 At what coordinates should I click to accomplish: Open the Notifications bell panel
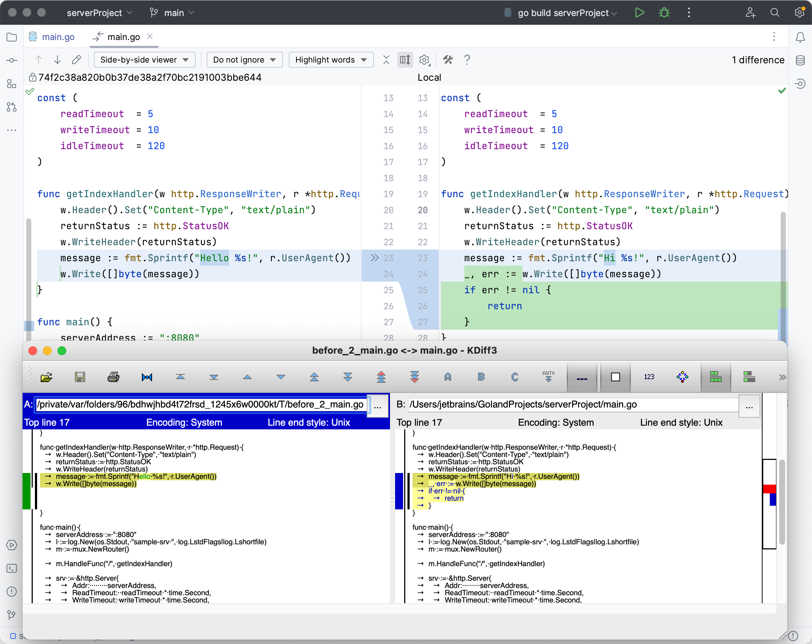[x=800, y=37]
